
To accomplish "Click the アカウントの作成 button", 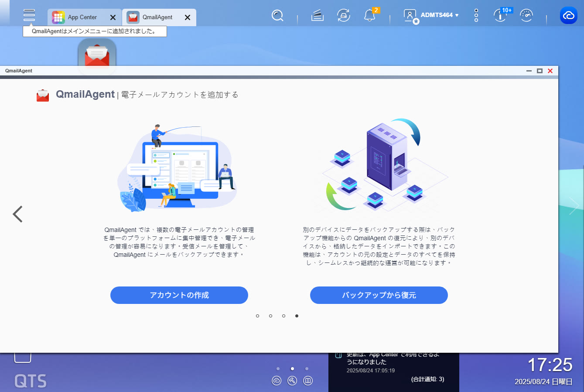I will (179, 295).
